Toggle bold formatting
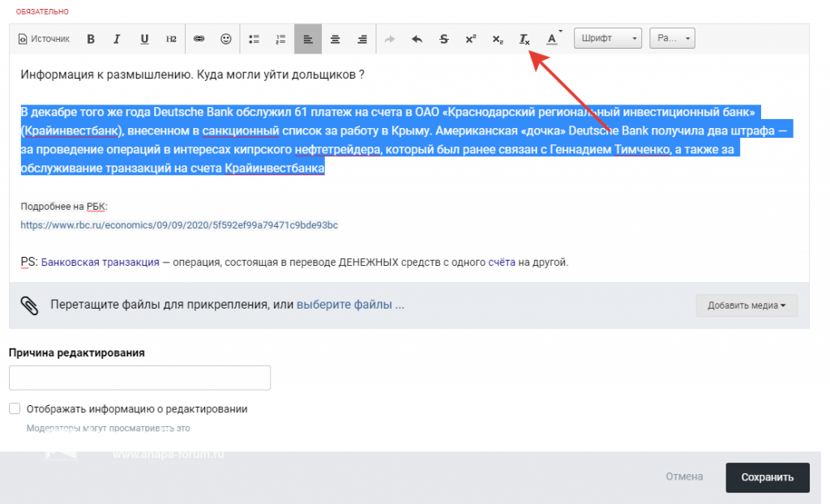Image resolution: width=830 pixels, height=504 pixels. (91, 39)
